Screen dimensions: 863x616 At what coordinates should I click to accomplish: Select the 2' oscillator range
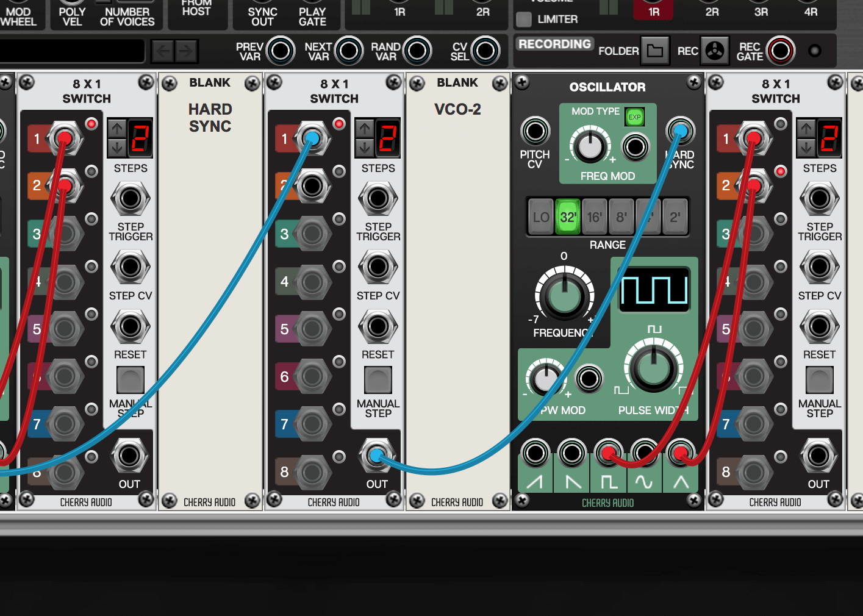(675, 217)
